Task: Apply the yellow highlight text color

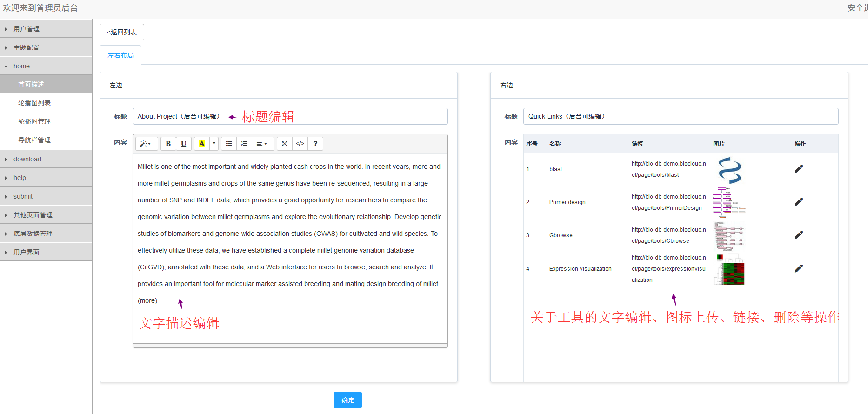Action: tap(202, 144)
